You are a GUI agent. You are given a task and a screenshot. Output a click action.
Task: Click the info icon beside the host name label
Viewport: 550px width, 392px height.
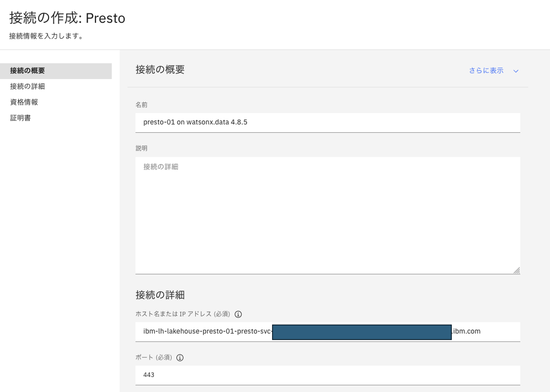click(238, 314)
